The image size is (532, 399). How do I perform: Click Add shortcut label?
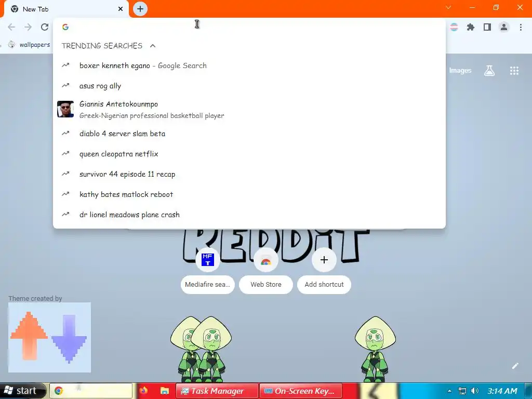(324, 285)
